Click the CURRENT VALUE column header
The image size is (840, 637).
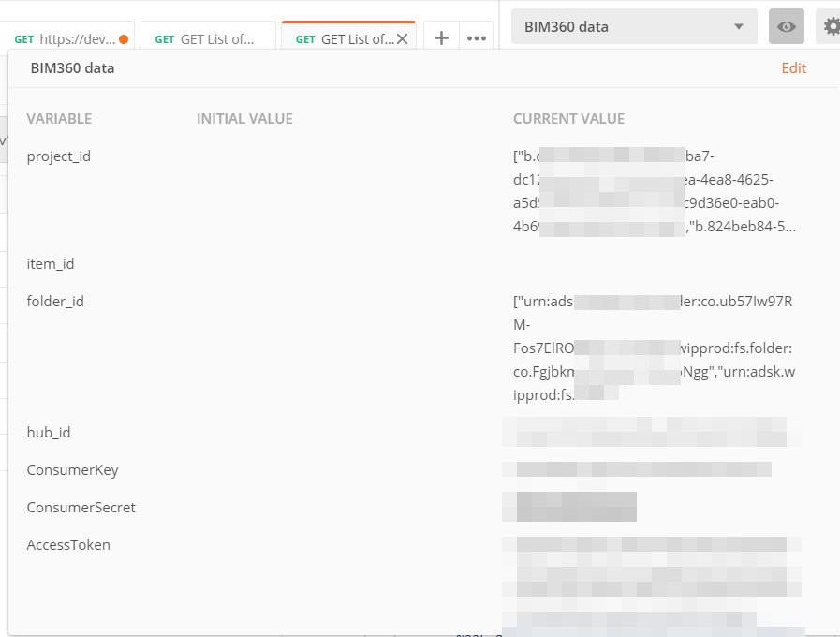click(x=569, y=118)
